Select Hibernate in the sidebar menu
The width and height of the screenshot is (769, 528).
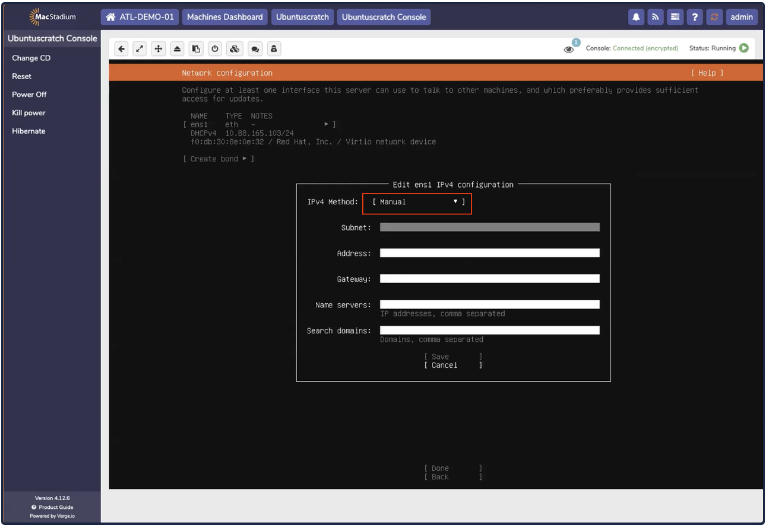point(28,131)
